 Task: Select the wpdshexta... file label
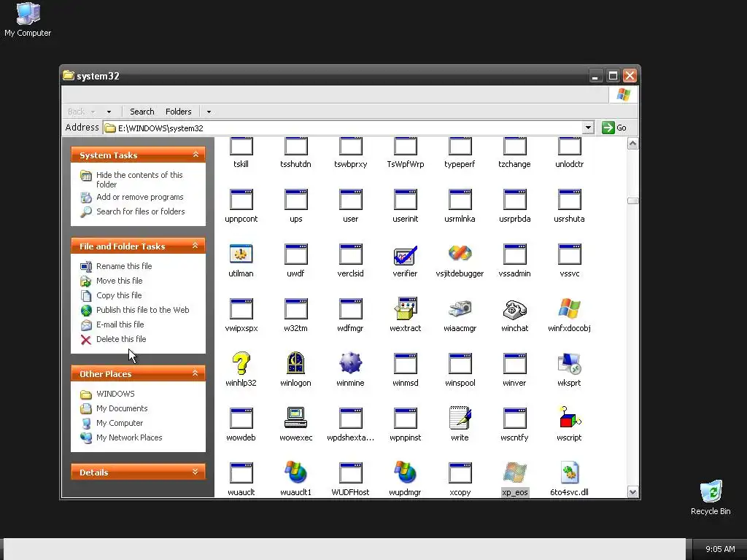coord(351,437)
